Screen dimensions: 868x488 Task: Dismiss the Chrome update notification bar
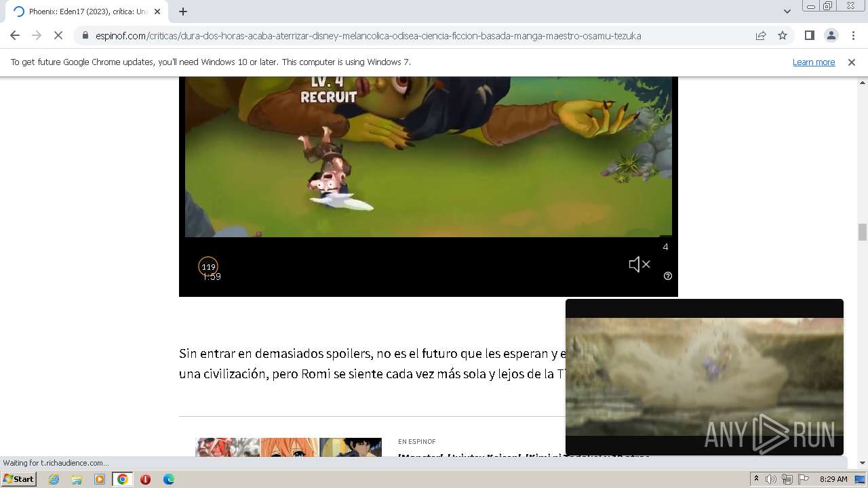pos(852,62)
